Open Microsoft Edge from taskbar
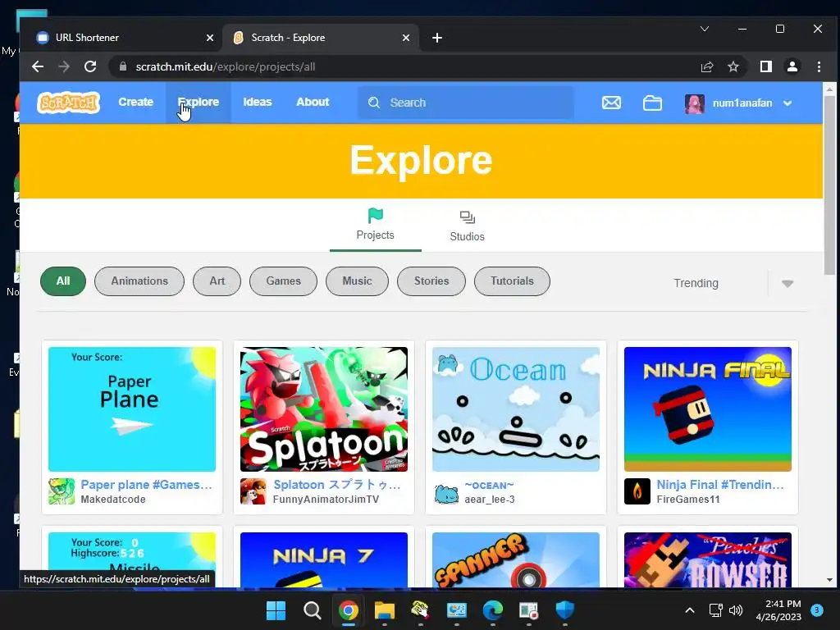 click(x=492, y=610)
